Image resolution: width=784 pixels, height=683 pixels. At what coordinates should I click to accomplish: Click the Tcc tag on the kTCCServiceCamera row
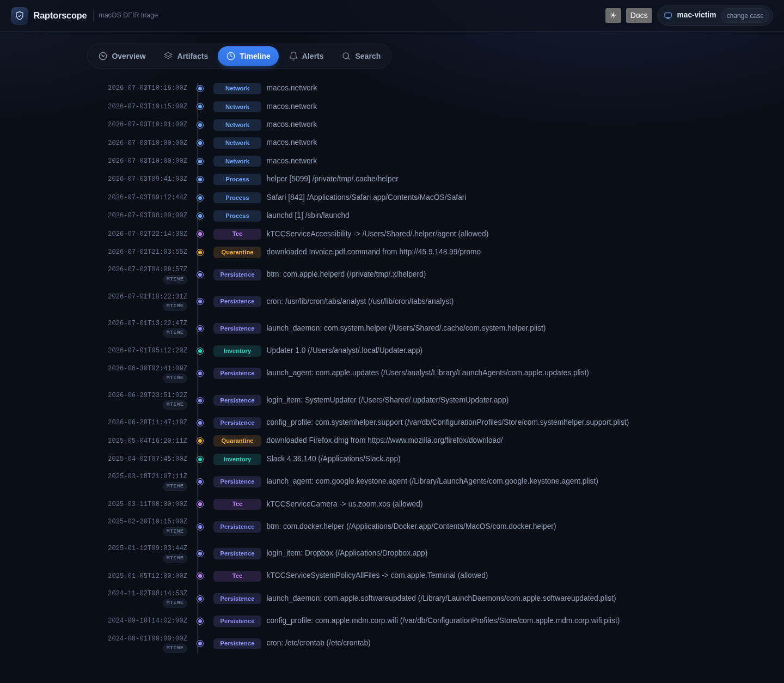click(x=237, y=504)
